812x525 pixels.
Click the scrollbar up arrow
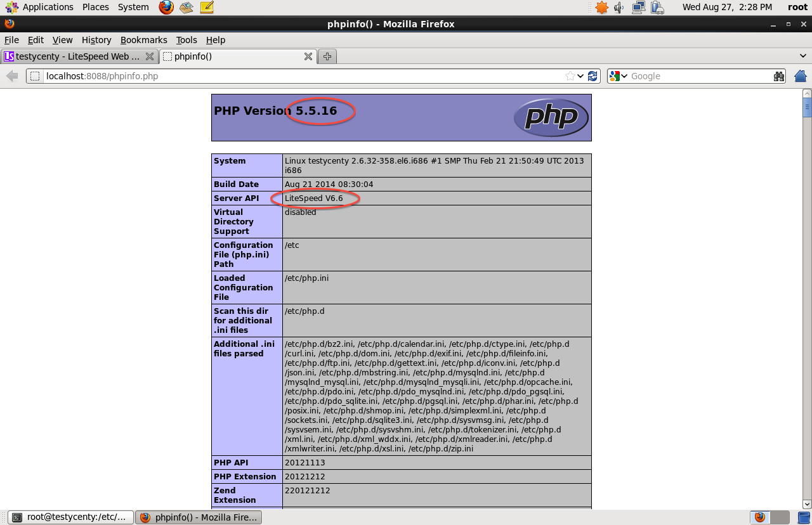(x=807, y=94)
